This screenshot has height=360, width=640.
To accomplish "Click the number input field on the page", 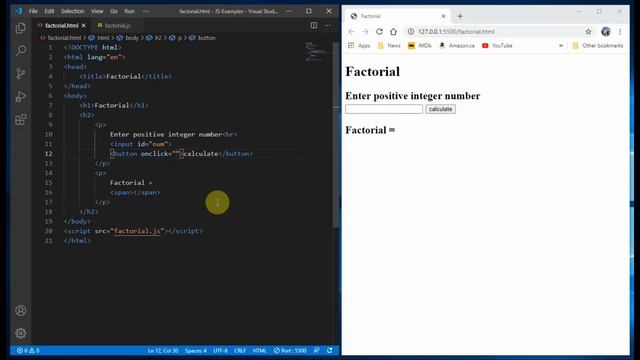I will (x=384, y=109).
